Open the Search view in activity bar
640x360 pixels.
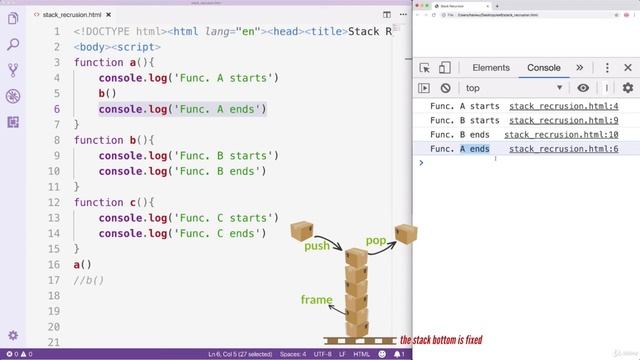pos(13,44)
